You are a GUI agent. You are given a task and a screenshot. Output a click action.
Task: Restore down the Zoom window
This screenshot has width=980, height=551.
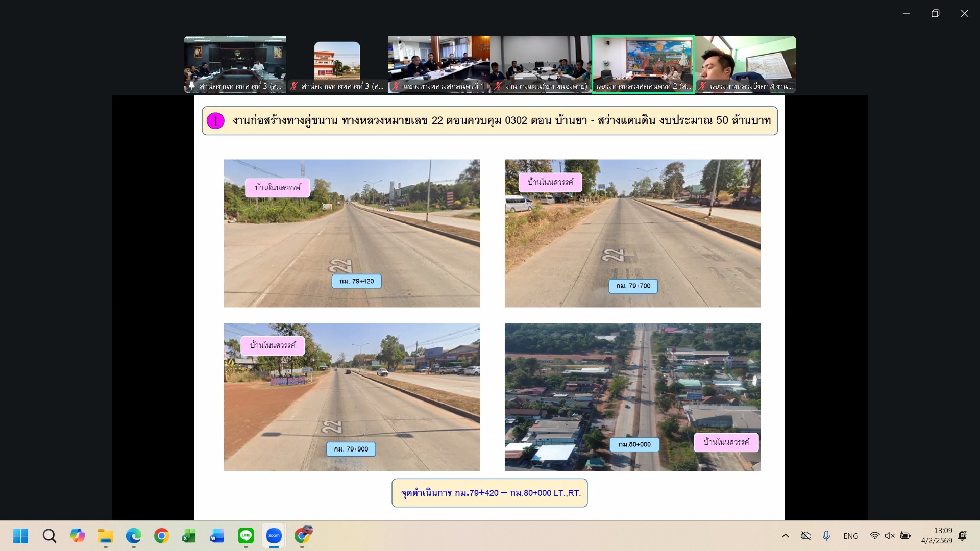[x=935, y=13]
